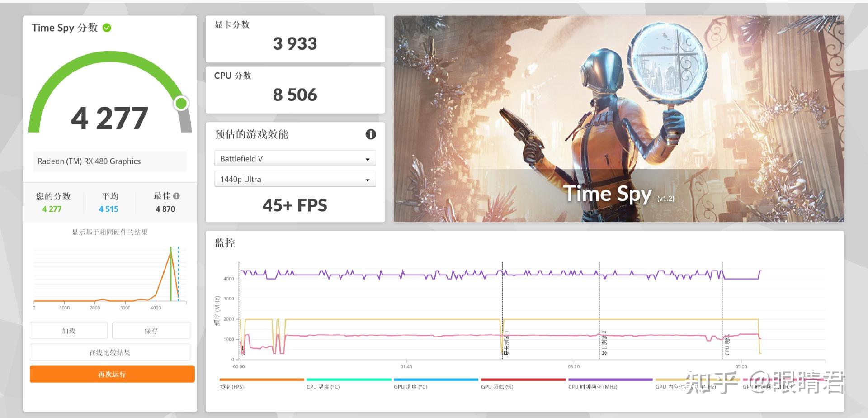Click the orange 再次运行 button
868x418 pixels.
point(112,374)
